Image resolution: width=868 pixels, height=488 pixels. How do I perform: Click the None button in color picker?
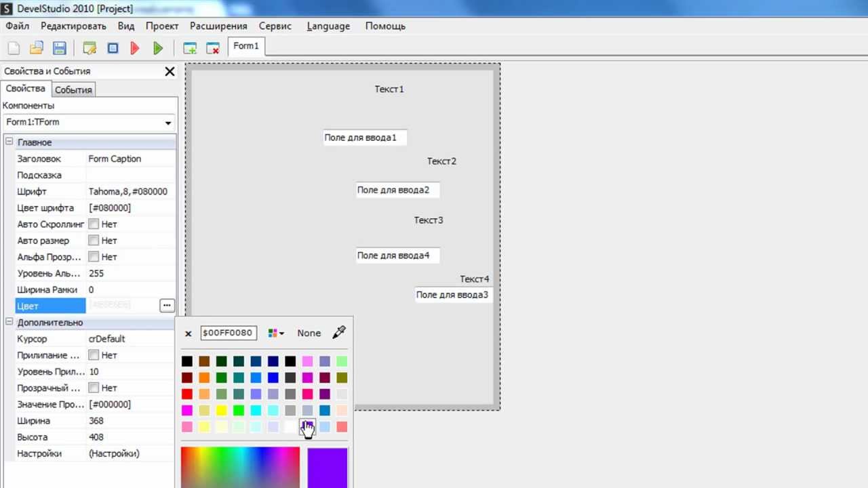(309, 333)
